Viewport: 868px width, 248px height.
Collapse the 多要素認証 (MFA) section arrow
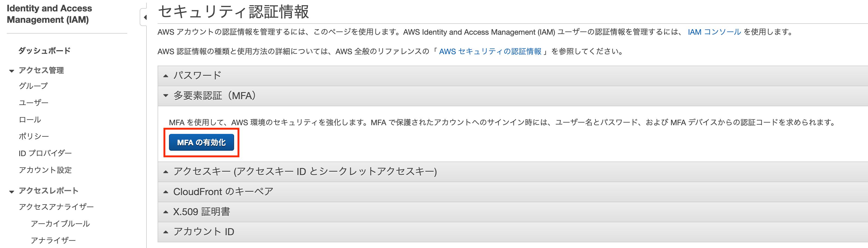pos(166,96)
